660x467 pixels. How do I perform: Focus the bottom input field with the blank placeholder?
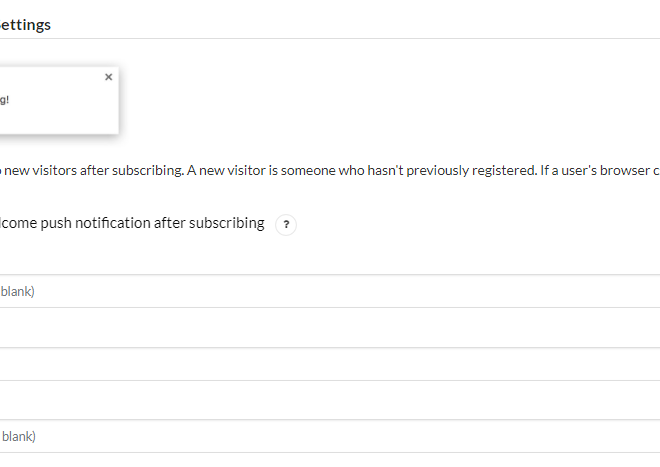tap(330, 436)
